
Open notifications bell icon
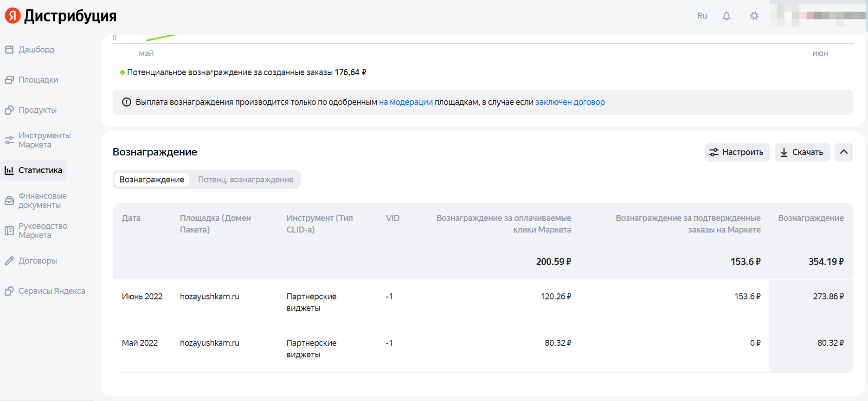(x=726, y=16)
